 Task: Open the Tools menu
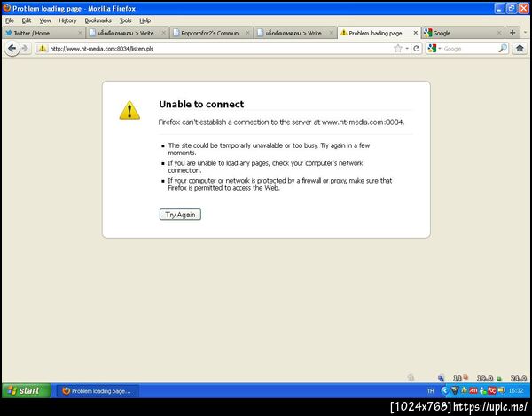click(x=126, y=20)
